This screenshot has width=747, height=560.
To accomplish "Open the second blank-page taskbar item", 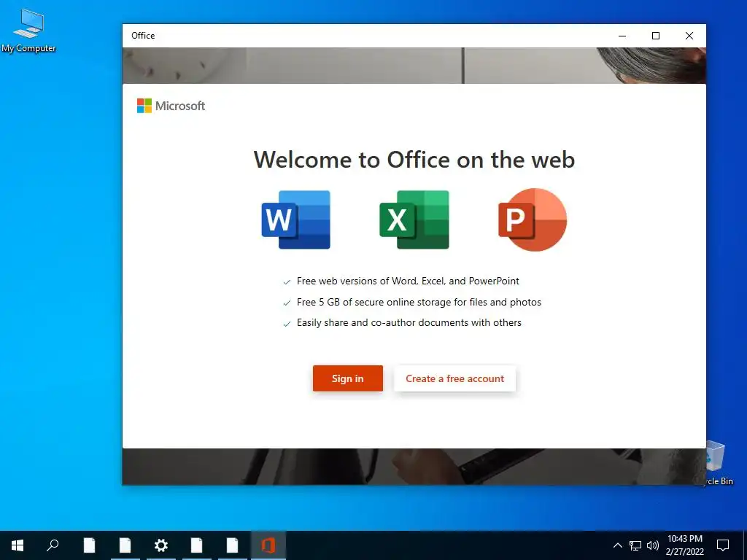I will point(125,545).
